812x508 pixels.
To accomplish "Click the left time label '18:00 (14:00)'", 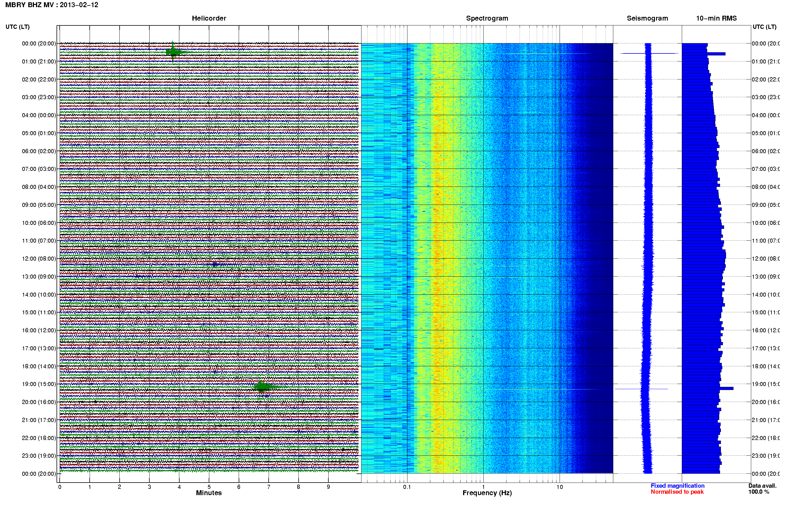I will click(39, 366).
